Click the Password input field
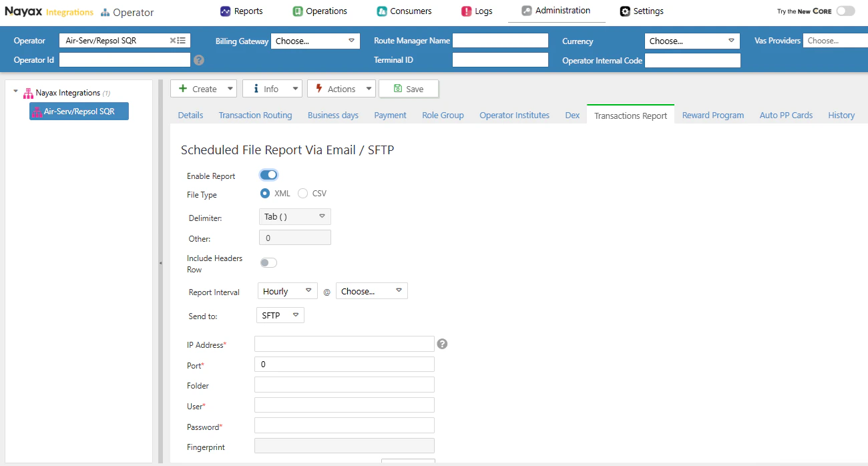 point(345,426)
